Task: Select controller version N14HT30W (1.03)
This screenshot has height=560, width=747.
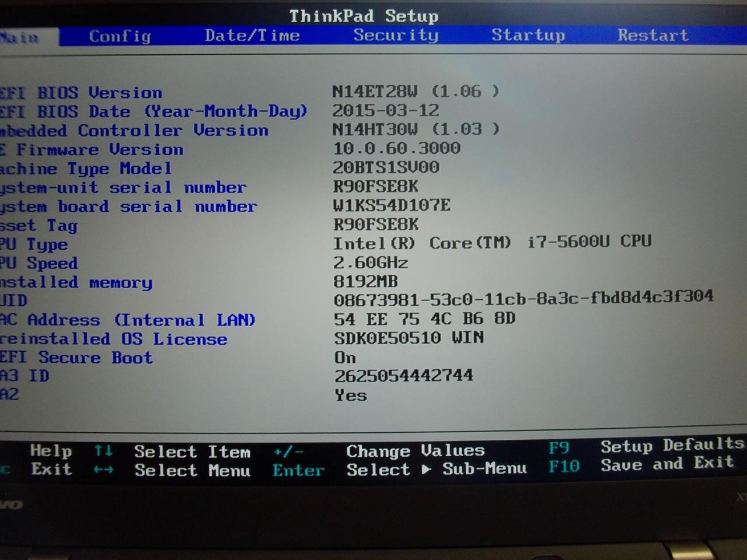Action: click(416, 129)
